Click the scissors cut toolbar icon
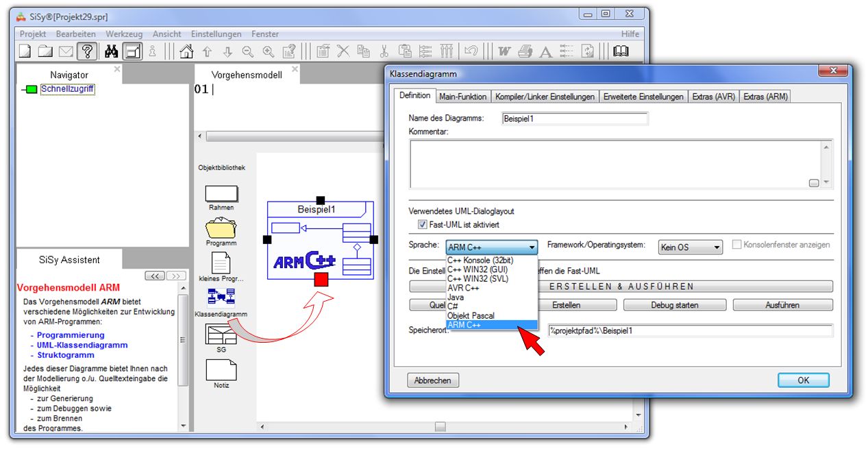 point(384,51)
